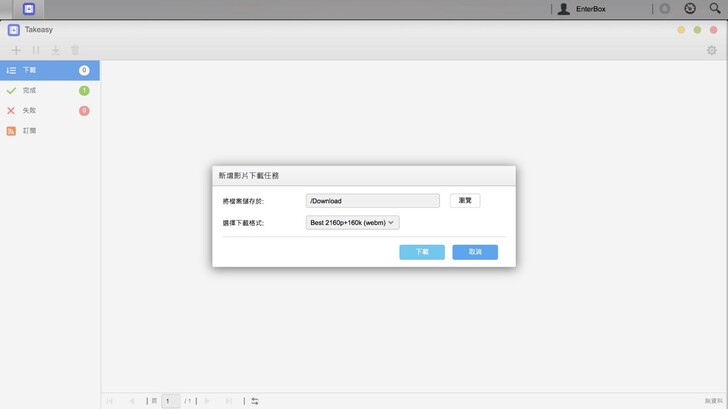Click the trash delete toolbar icon
This screenshot has height=409, width=728.
75,50
